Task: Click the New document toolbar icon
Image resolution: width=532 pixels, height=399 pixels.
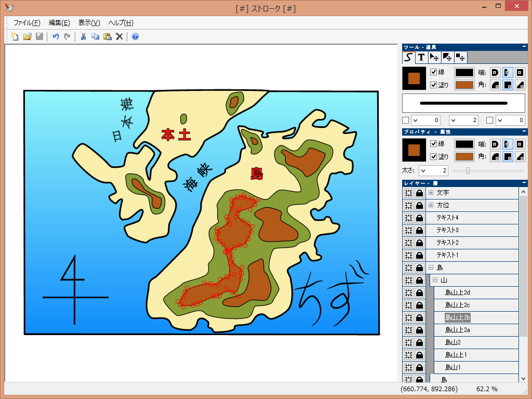Action: point(15,36)
